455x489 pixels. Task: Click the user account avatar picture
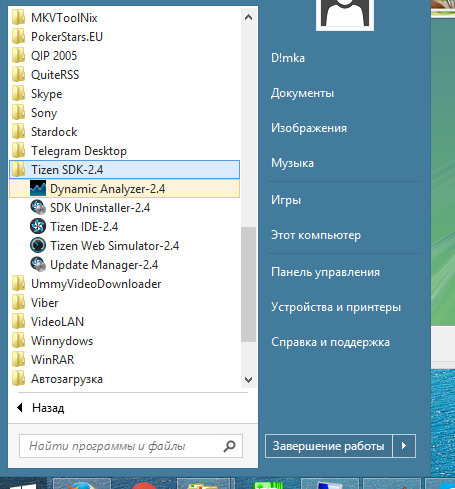(345, 15)
